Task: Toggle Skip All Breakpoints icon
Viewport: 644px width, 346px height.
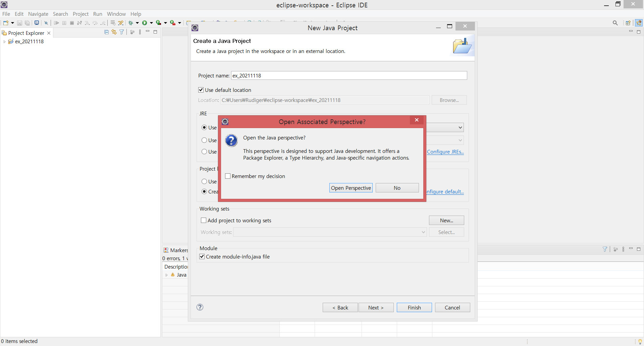Action: click(46, 23)
